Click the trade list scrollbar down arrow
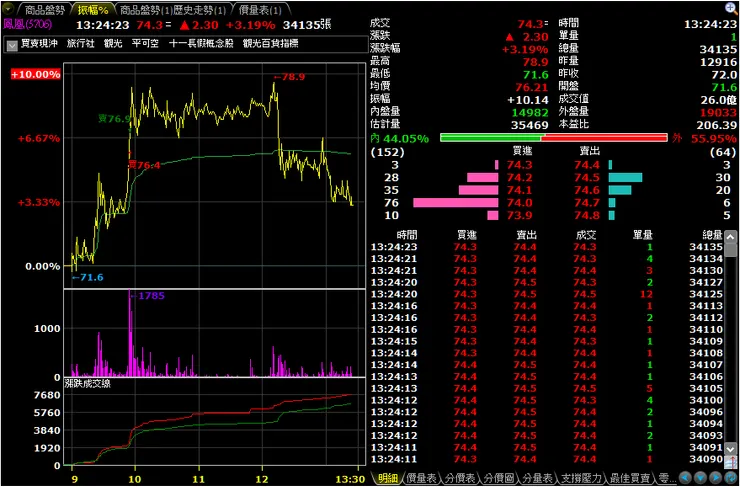 730,448
